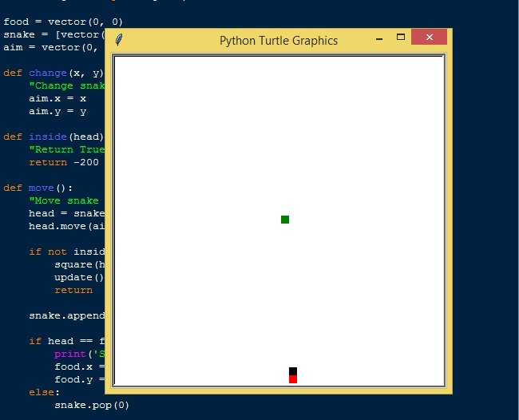Click the 'aim = vector(0,' code line
519x420 pixels.
coord(50,47)
